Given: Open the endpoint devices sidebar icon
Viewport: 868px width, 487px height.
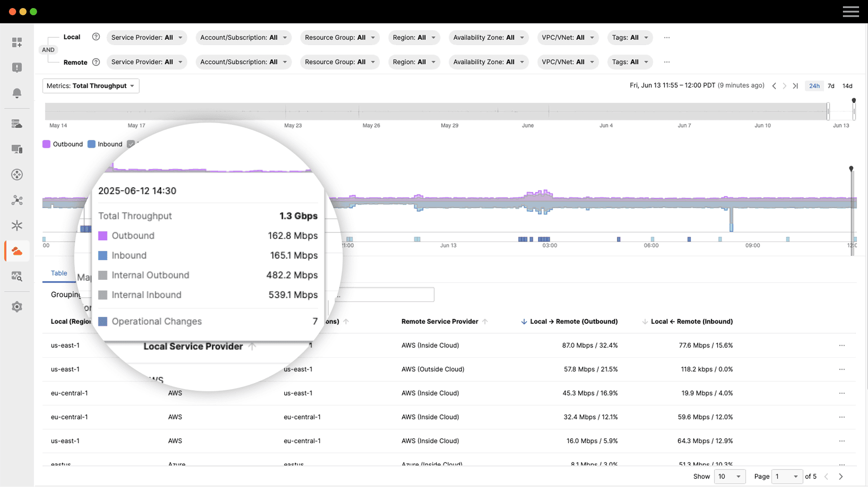Looking at the screenshot, I should 17,149.
